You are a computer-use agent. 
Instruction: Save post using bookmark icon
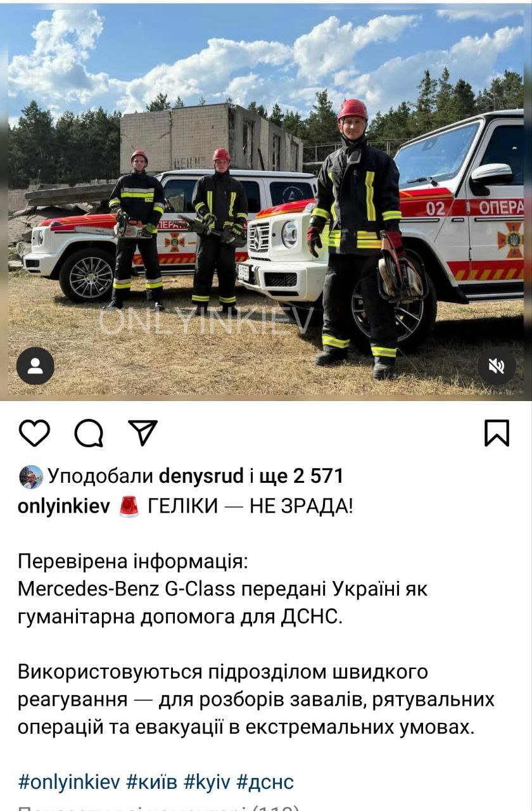point(497,433)
